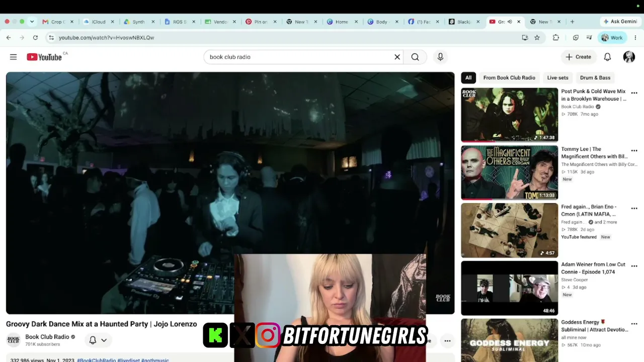Open the media controls icon in toolbar

pos(589,38)
